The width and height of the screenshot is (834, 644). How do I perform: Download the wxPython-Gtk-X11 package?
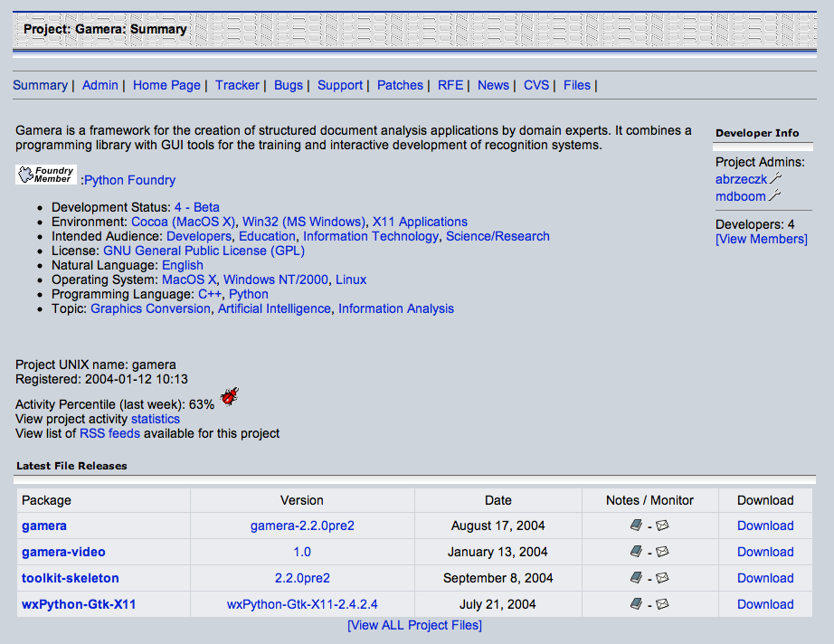pos(765,604)
